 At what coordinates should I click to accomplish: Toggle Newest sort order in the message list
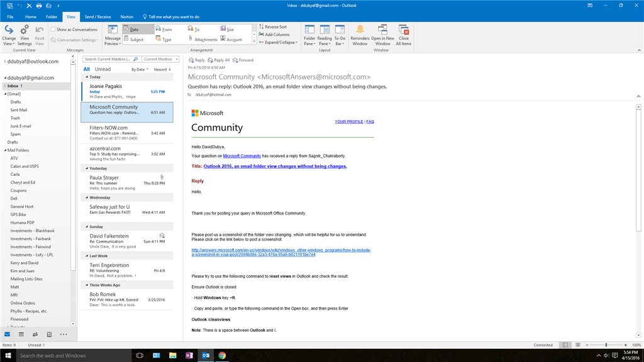[x=162, y=69]
